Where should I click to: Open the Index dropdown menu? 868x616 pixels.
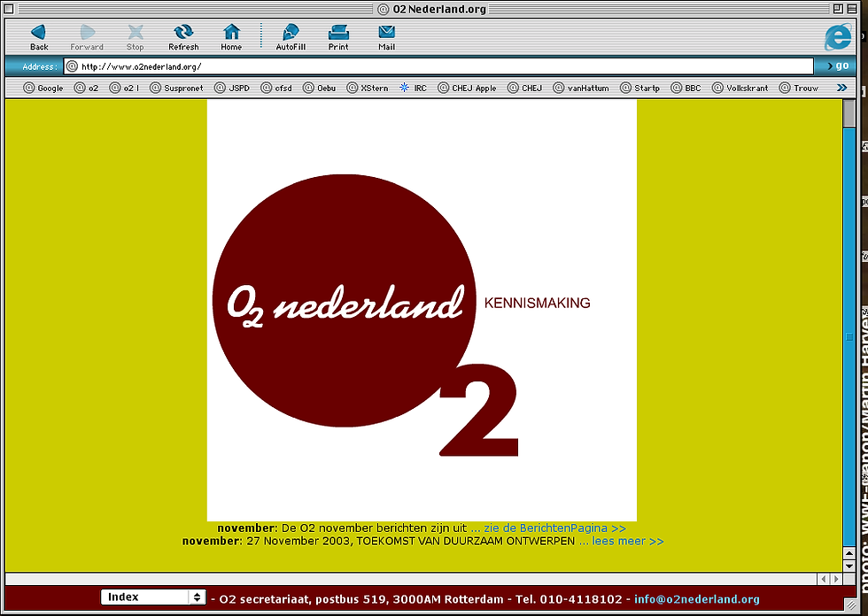click(x=153, y=597)
